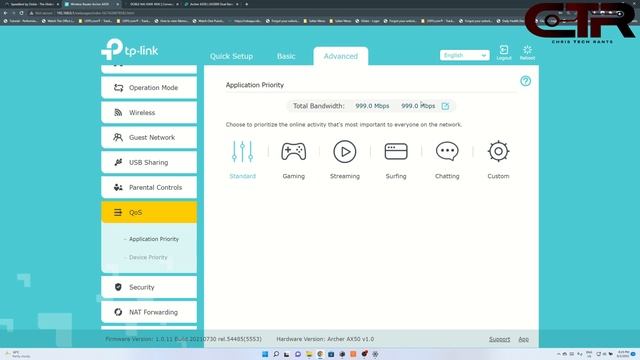This screenshot has height=360, width=640.
Task: Open the Chrome icon on the taskbar
Action: (x=320, y=354)
